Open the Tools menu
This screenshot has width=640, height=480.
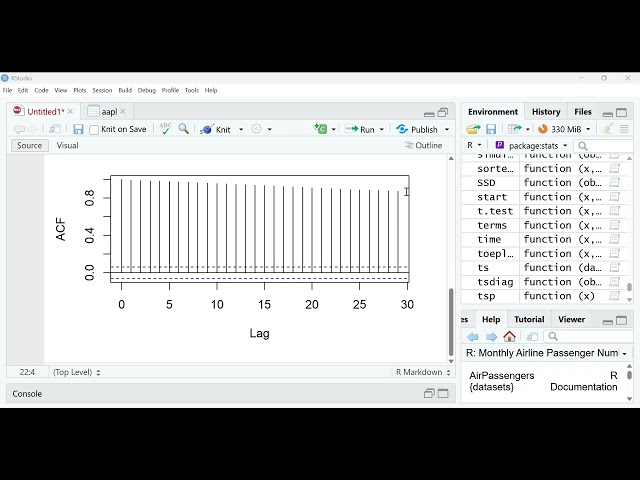191,90
